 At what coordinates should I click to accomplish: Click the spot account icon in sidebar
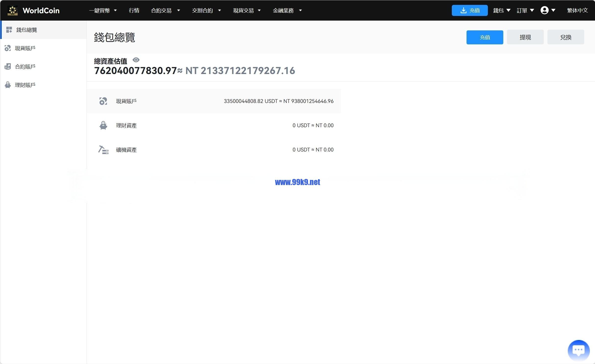point(8,48)
